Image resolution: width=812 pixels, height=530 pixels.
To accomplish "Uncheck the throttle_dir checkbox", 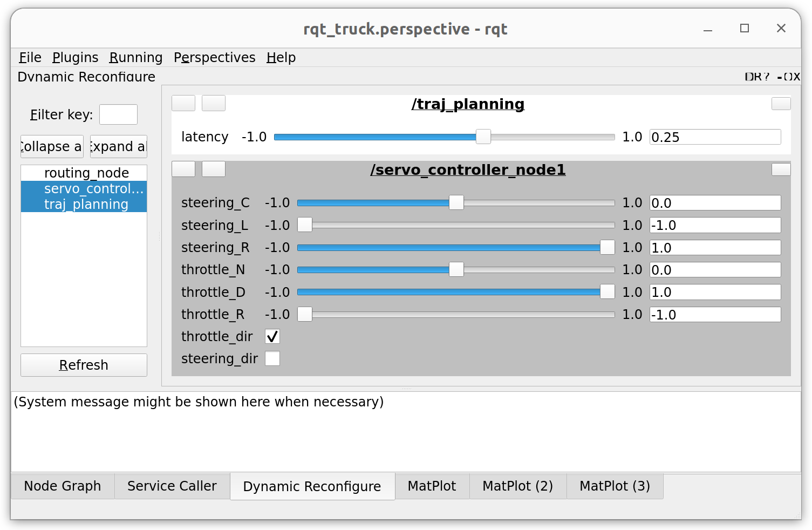I will click(x=272, y=336).
